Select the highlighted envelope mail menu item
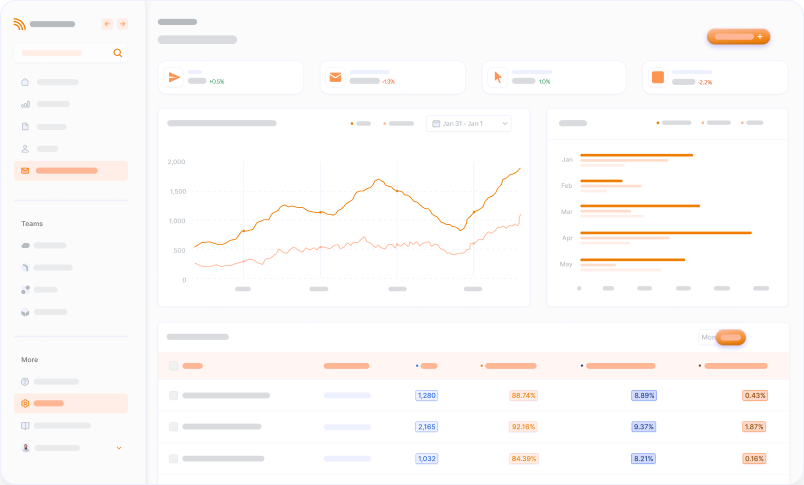 tap(70, 171)
